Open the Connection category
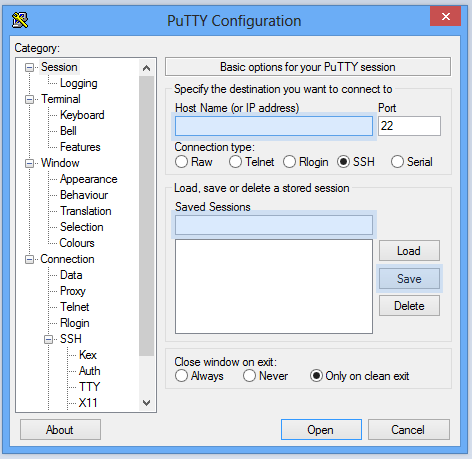Viewport: 472px width, 459px height. (x=67, y=259)
